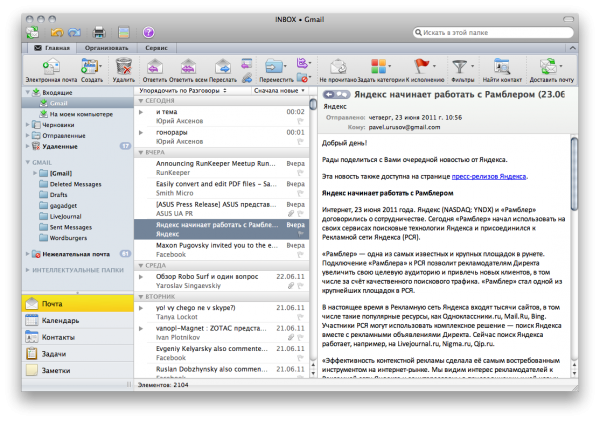Open the ASUS Press Release message

(221, 209)
